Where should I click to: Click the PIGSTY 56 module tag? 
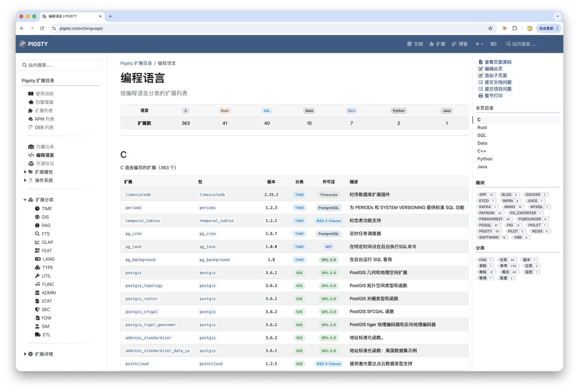pyautogui.click(x=489, y=231)
